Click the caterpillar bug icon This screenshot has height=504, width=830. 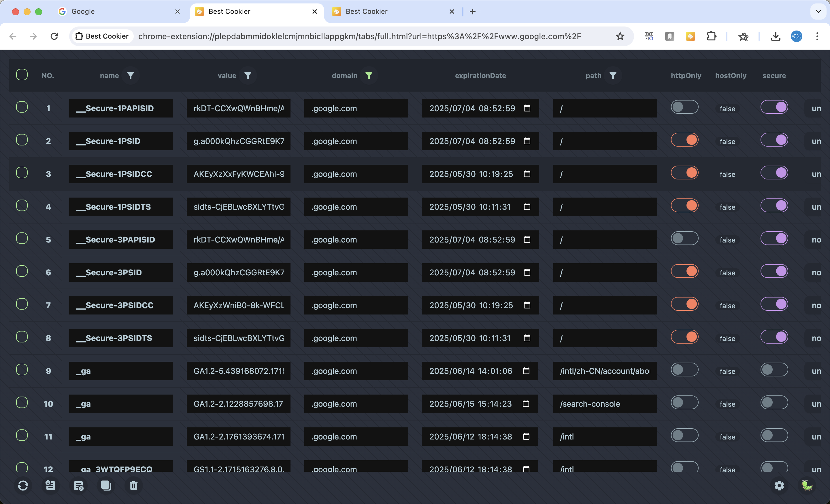pos(807,486)
